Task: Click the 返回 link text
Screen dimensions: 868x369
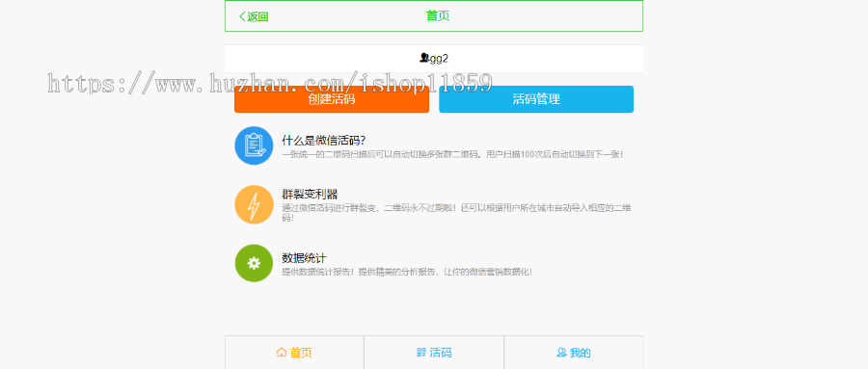Action: click(258, 16)
